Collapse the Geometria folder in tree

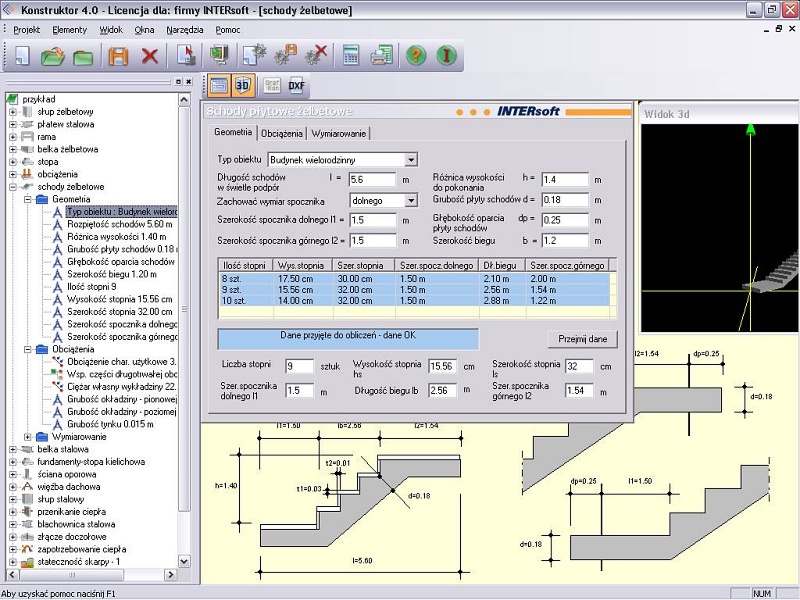pyautogui.click(x=28, y=199)
